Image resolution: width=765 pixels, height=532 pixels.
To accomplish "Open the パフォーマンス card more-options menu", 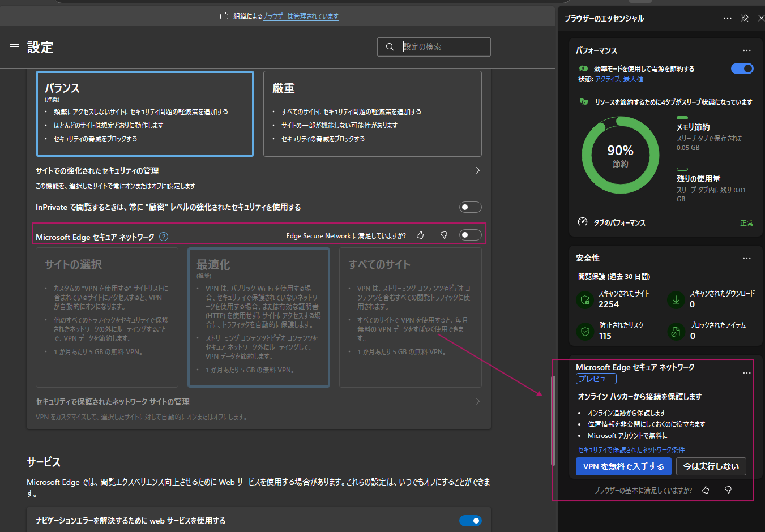I will click(747, 50).
